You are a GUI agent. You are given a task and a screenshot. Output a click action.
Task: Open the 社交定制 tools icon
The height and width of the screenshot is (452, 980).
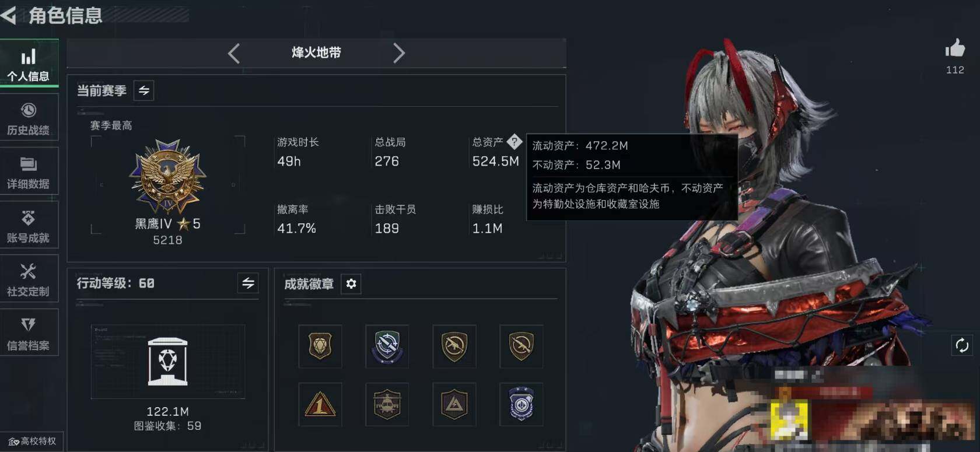28,271
